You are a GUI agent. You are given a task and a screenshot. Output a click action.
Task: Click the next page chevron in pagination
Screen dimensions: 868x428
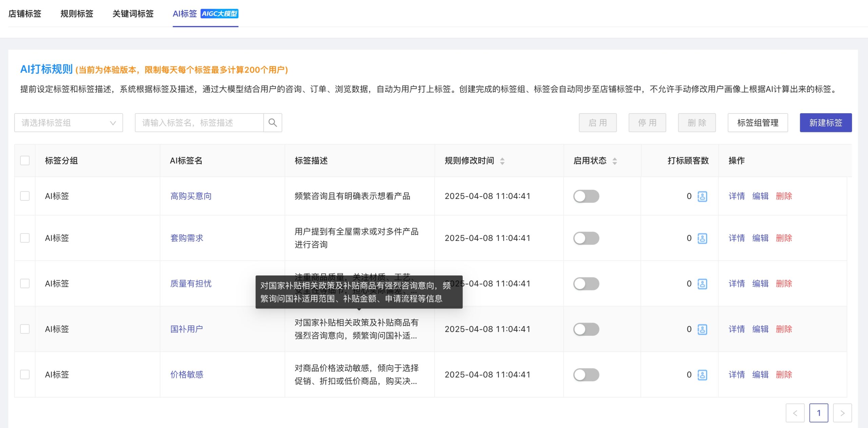point(842,413)
